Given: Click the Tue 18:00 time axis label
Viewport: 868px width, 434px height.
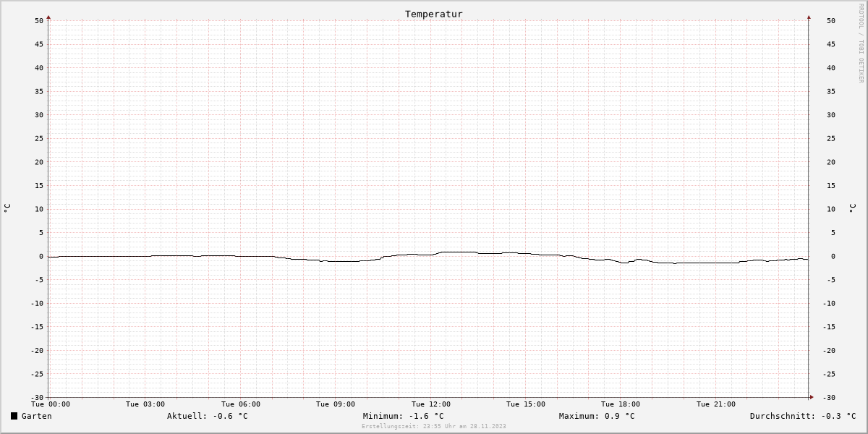Looking at the screenshot, I should tap(621, 404).
